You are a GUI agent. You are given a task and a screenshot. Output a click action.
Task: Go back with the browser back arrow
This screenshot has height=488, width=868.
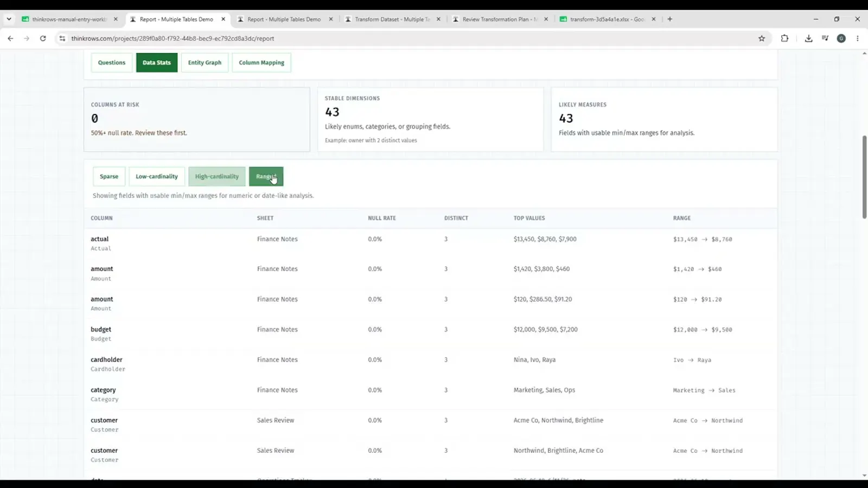[10, 38]
